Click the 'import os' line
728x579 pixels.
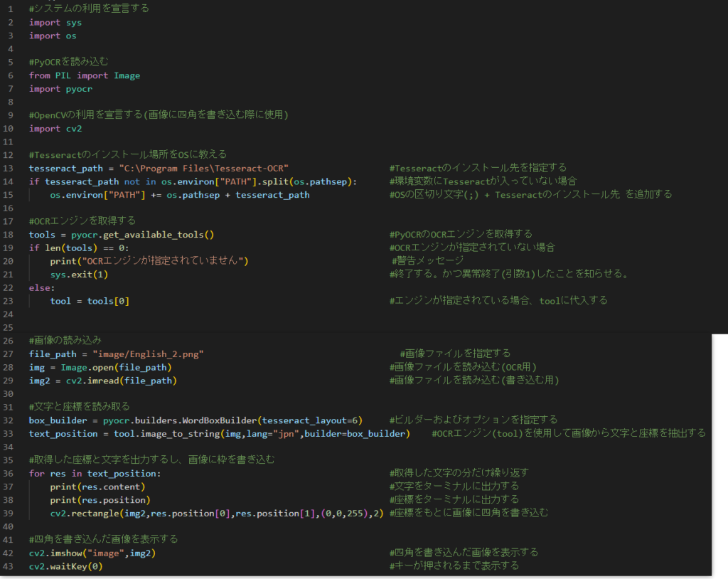click(x=53, y=36)
